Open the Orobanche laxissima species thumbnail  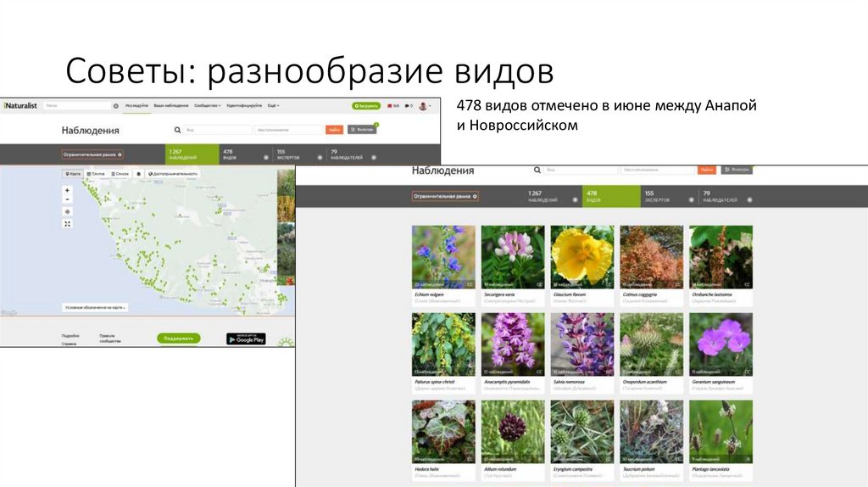click(x=721, y=257)
